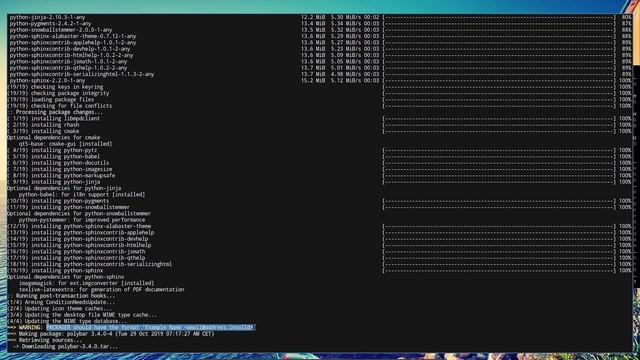The height and width of the screenshot is (360, 640).
Task: Click python-sphinxcontrib-jsmath-1.0.1-2-any download line
Action: pyautogui.click(x=68, y=62)
